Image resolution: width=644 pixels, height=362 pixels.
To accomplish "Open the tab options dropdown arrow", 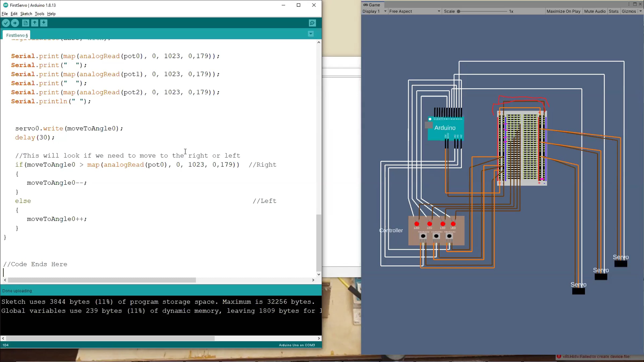I will point(311,34).
